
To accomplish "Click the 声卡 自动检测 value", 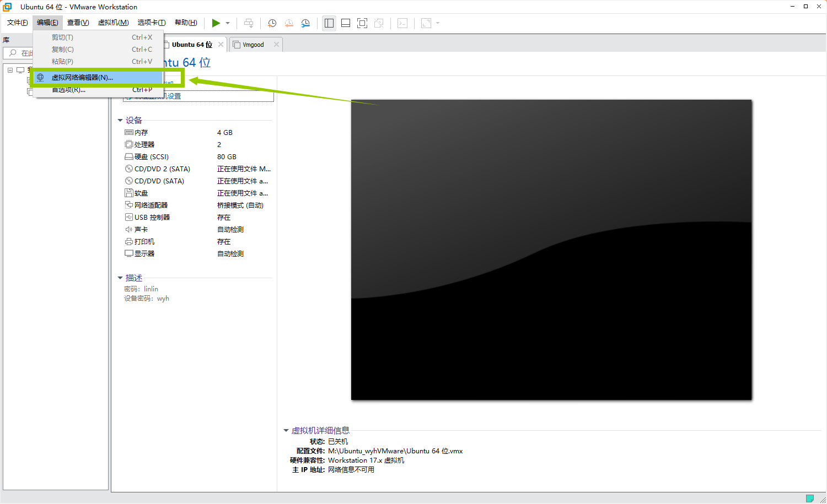I will [x=230, y=230].
